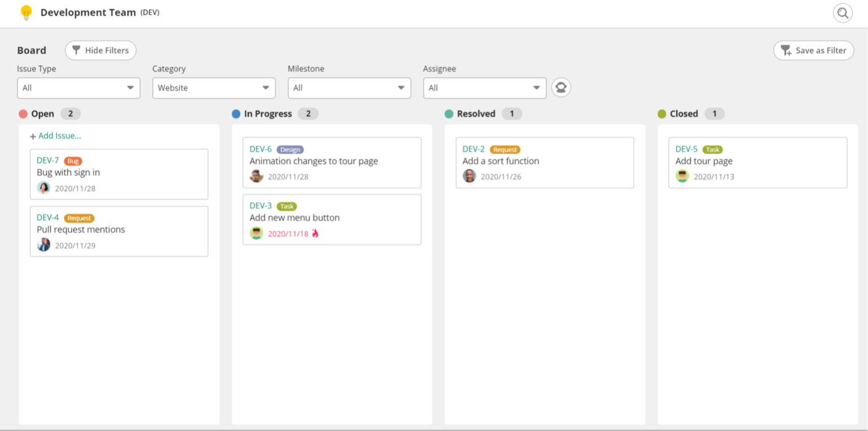Click 'Bug with sign in' title
The width and height of the screenshot is (868, 431).
(x=68, y=173)
